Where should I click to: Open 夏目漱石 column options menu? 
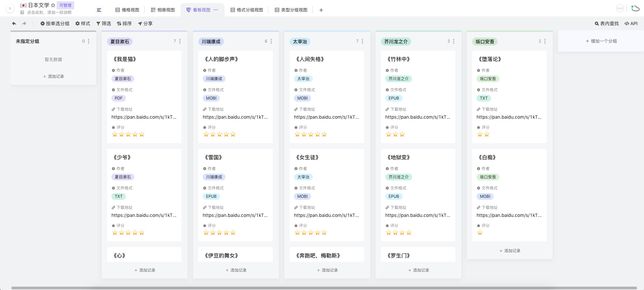[180, 41]
